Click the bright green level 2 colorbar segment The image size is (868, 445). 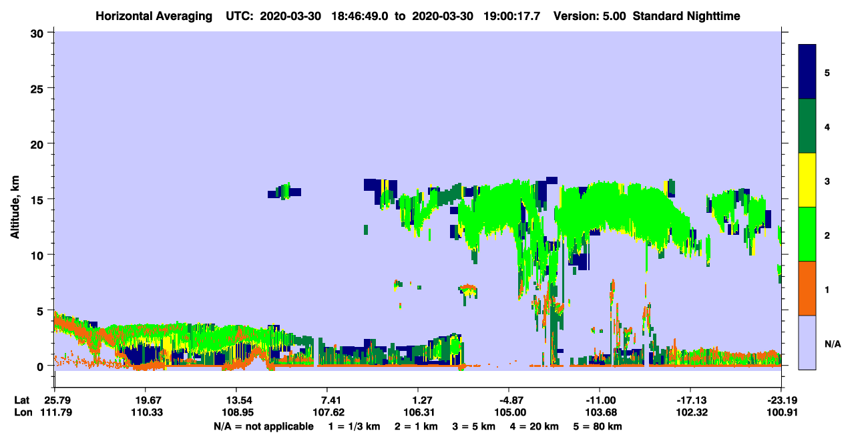point(807,234)
